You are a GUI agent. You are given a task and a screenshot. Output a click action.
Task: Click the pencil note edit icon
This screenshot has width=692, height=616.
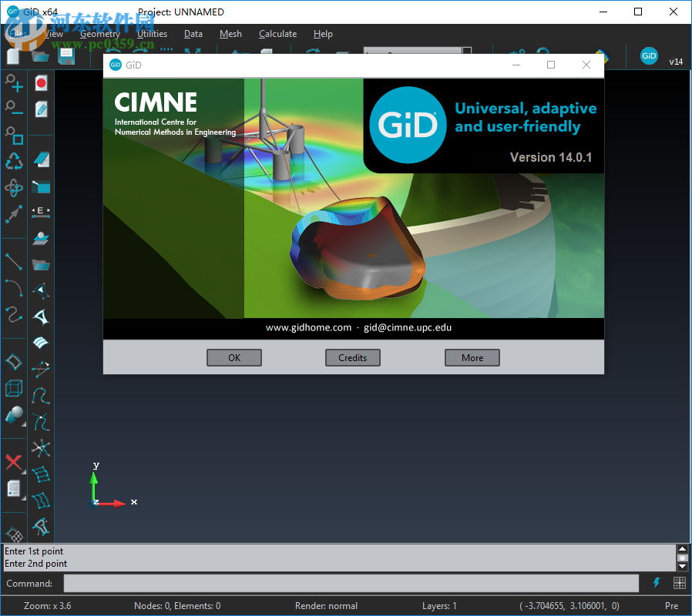coord(41,109)
